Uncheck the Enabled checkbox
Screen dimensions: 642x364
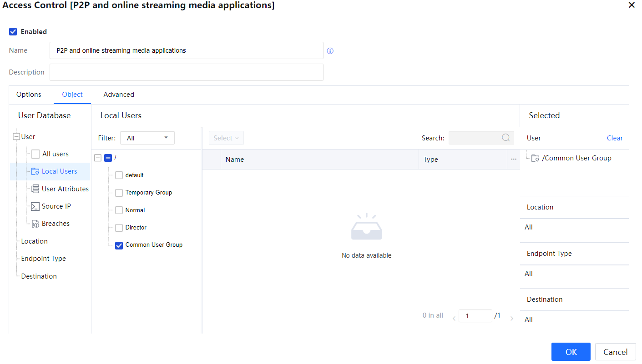click(13, 32)
